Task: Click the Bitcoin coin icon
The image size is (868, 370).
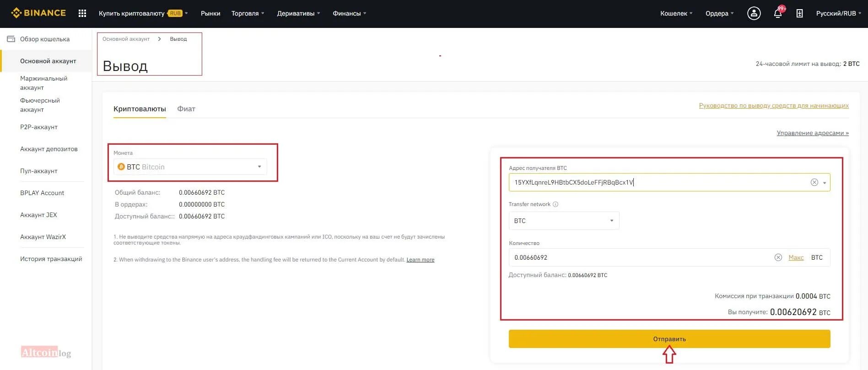Action: pyautogui.click(x=121, y=167)
